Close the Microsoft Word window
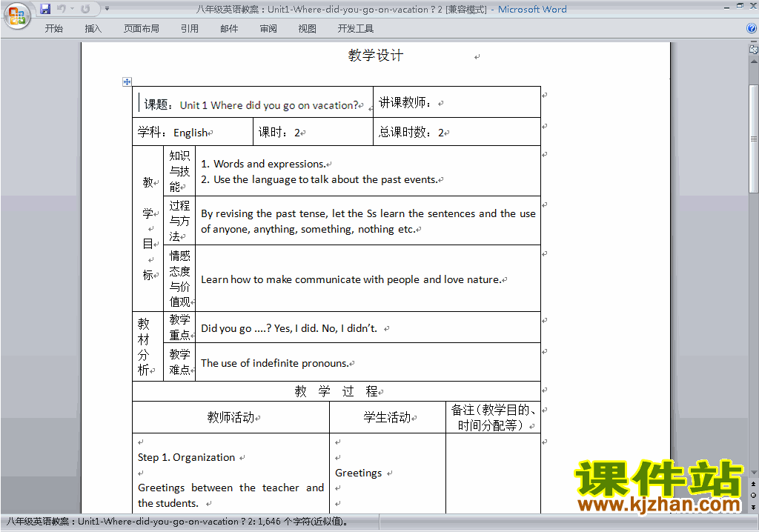Screen dimensions: 759x532 pos(753,6)
